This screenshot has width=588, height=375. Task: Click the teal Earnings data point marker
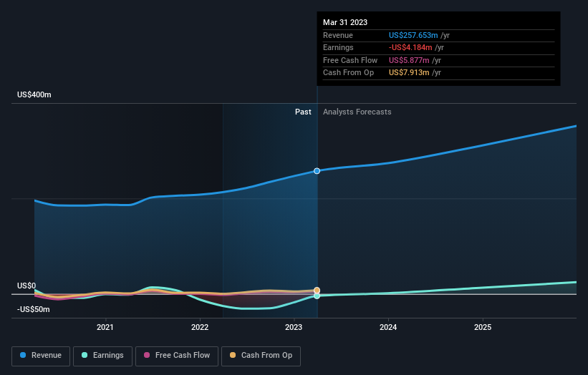click(x=317, y=296)
